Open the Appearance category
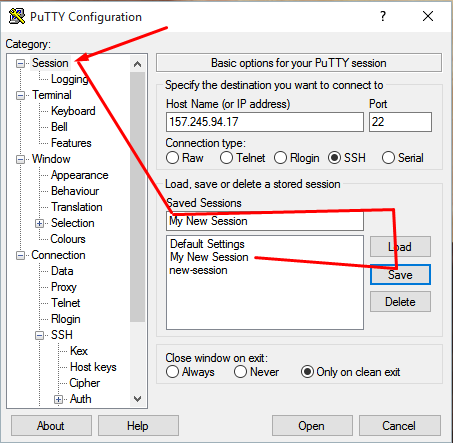Screen dimensions: 453x443 pyautogui.click(x=79, y=175)
